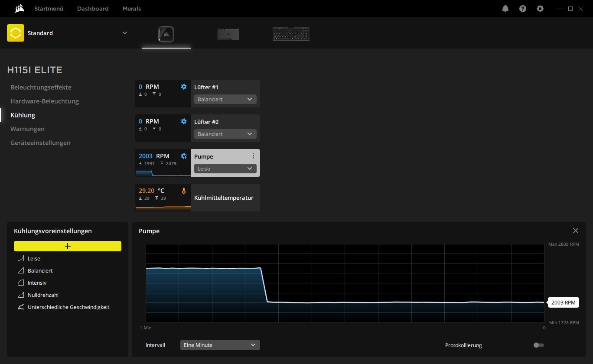The height and width of the screenshot is (364, 593).
Task: Open Lüfter #1 Balanciert dropdown
Action: 225,99
